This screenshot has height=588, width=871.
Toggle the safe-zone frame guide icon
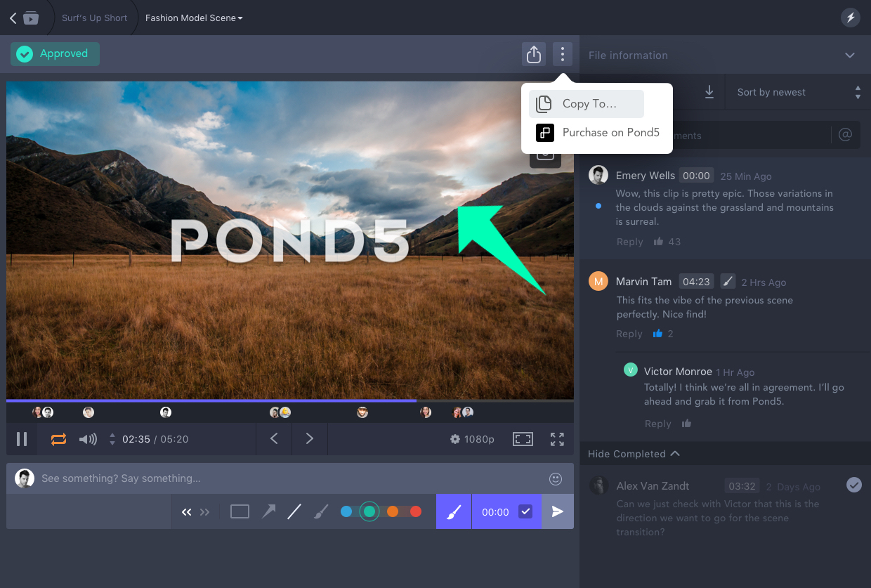click(523, 439)
